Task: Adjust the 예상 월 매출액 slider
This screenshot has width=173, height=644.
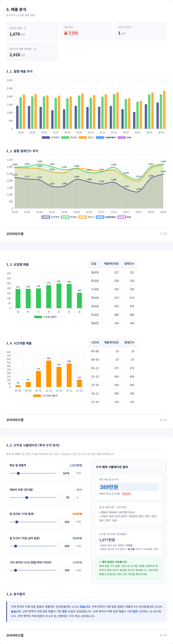Action: click(x=33, y=473)
